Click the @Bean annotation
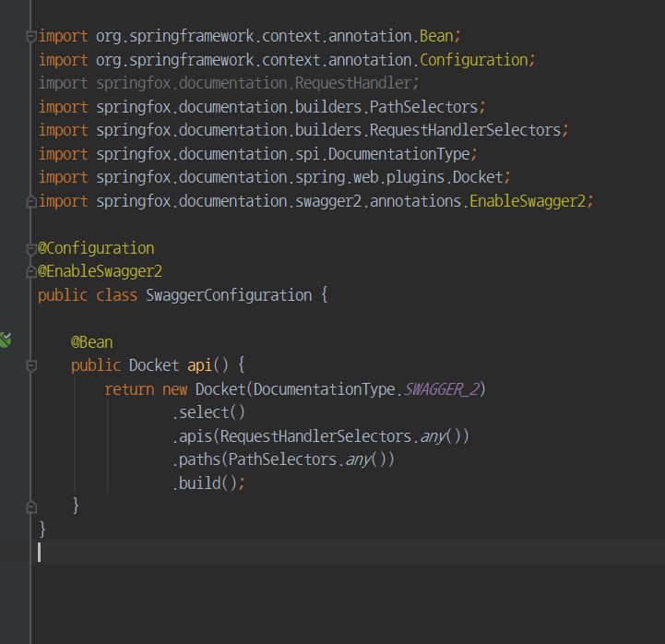Viewport: 665px width, 644px height. pyautogui.click(x=91, y=342)
